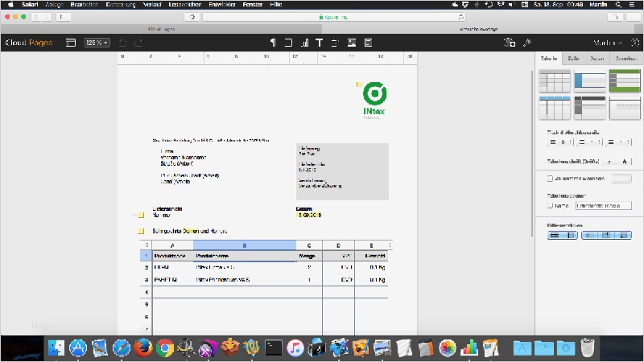
Task: Decrease table font size with small A
Action: click(610, 162)
